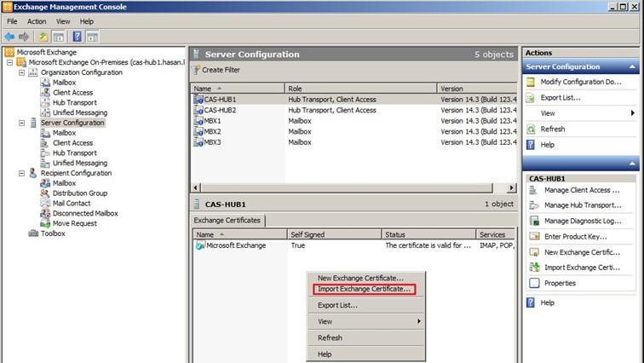Click Manage Client Access action link
644x363 pixels.
(582, 190)
